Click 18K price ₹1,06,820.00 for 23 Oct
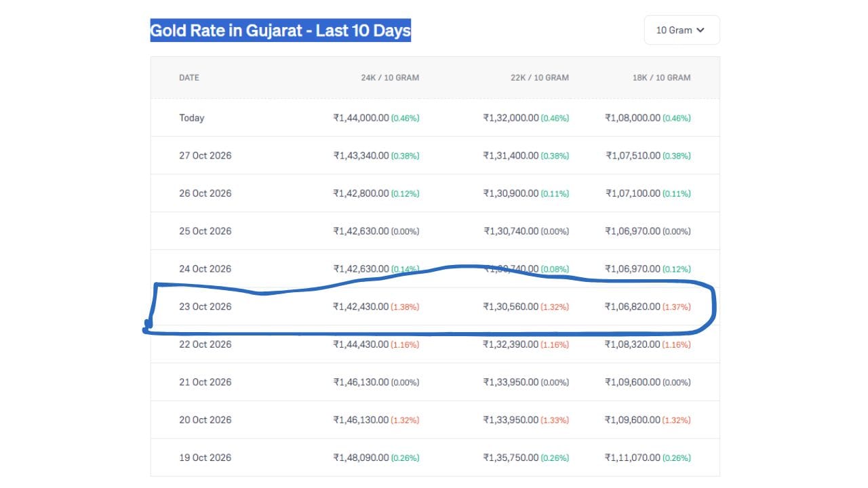This screenshot has height=488, width=868. (633, 306)
